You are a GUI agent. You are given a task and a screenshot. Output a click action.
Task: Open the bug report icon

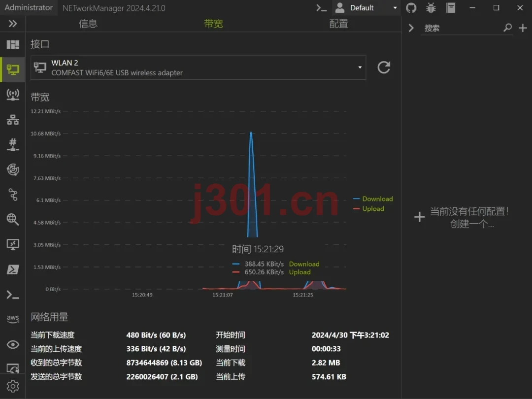click(431, 7)
